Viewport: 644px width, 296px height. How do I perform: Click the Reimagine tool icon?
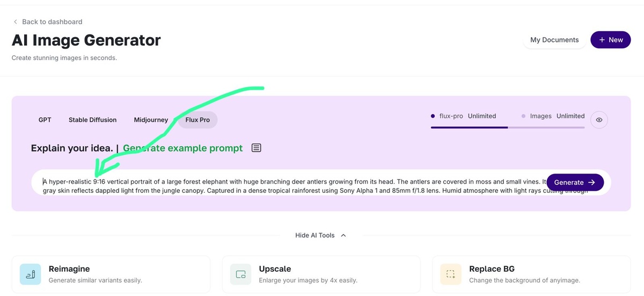30,274
